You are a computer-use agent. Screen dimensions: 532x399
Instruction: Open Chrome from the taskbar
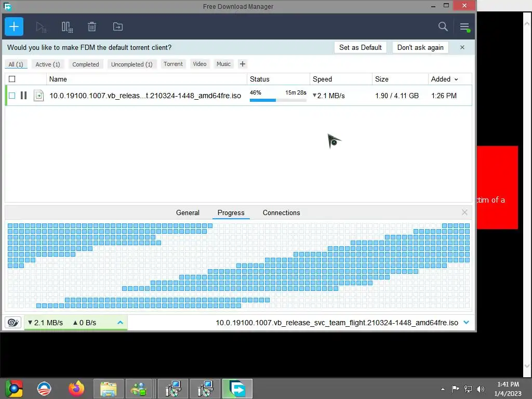click(14, 389)
